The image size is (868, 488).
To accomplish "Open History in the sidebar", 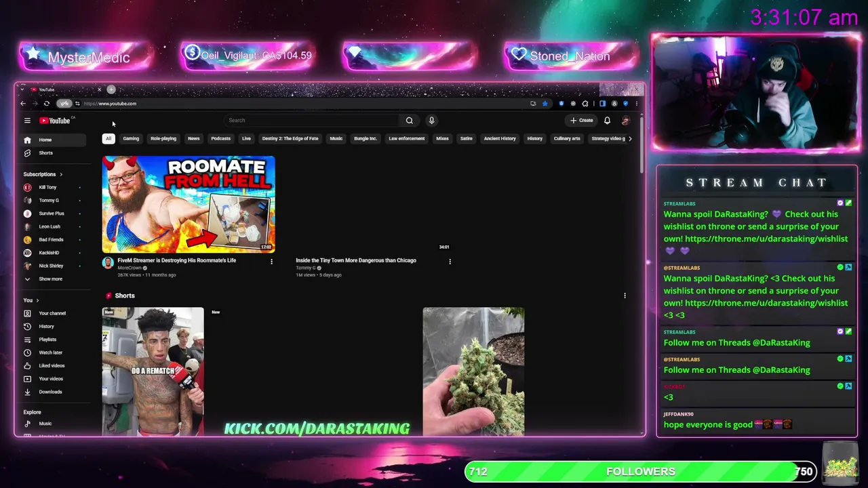I will point(54,327).
